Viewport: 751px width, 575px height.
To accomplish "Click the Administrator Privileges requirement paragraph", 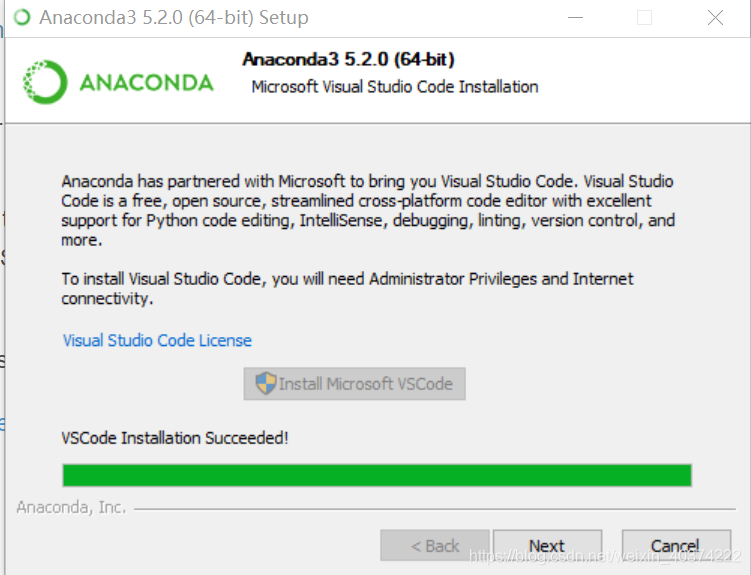I will coord(347,289).
